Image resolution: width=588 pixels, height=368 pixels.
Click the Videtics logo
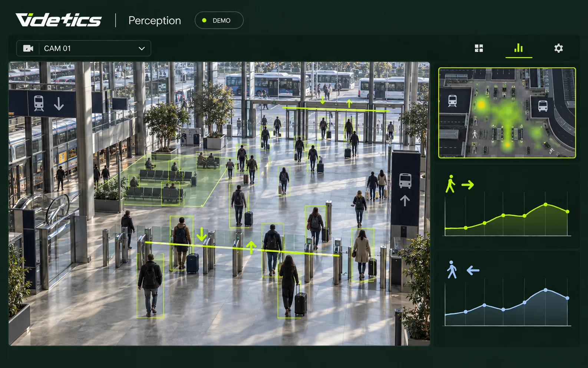coord(58,20)
